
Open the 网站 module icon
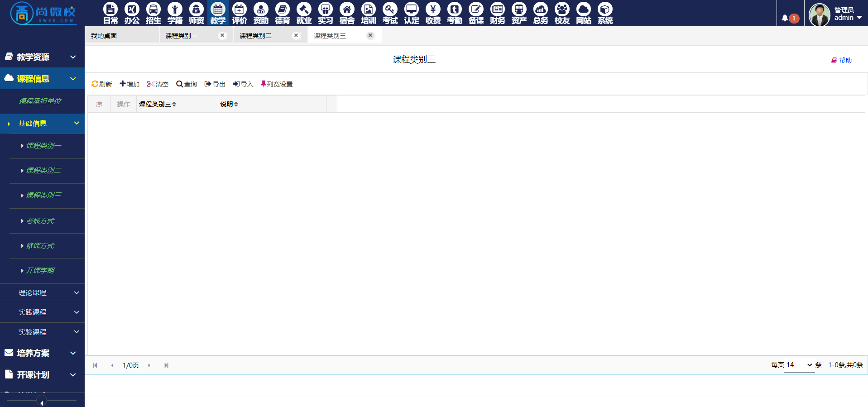click(583, 13)
